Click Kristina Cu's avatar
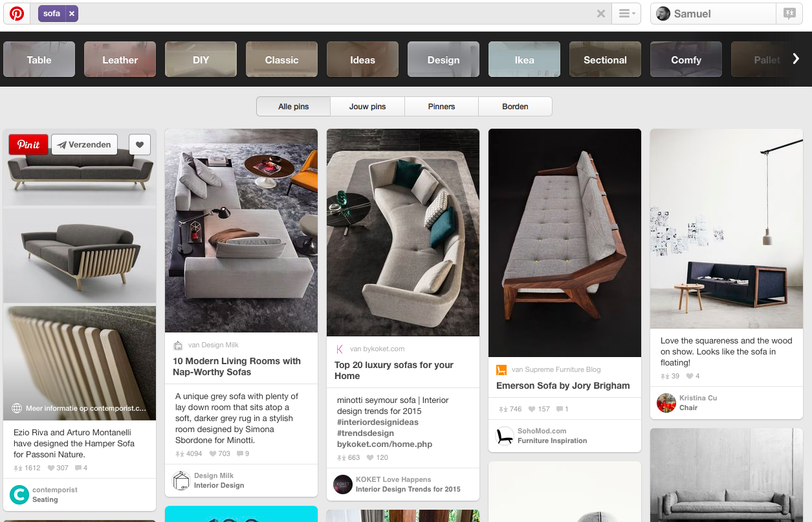 click(x=666, y=403)
